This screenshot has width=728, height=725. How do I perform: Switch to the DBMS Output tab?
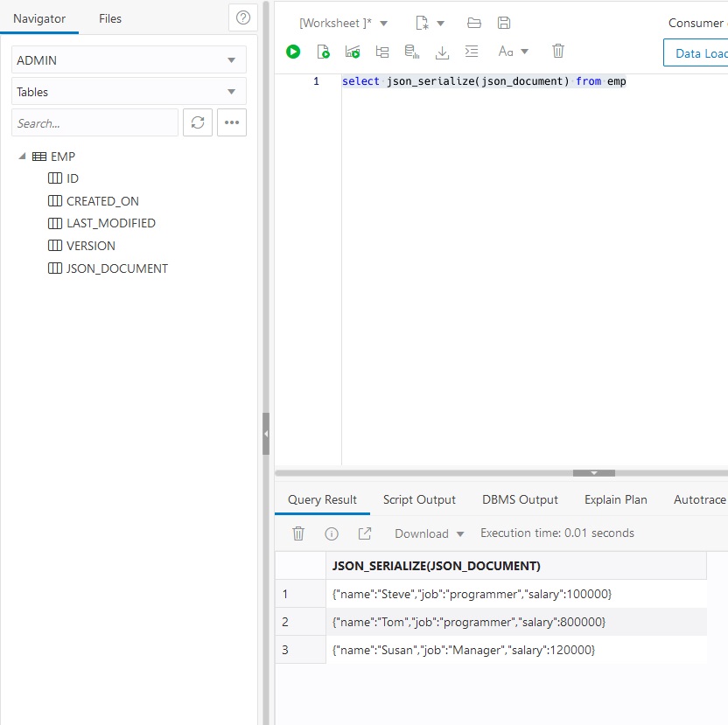click(520, 499)
